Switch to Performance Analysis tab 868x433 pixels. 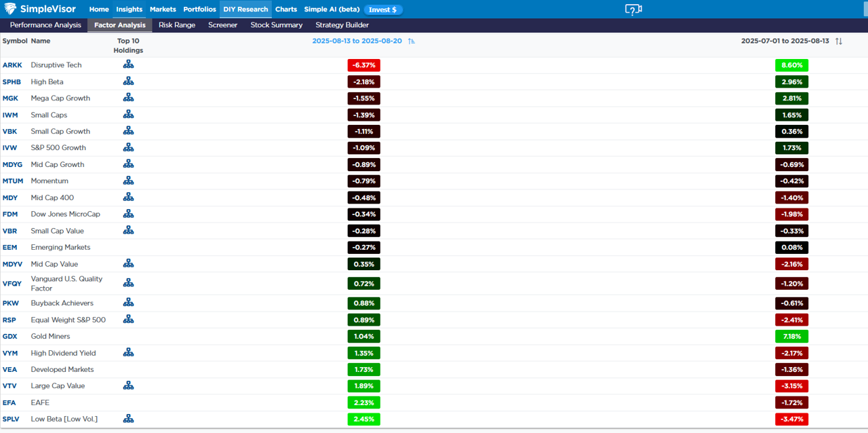[45, 25]
